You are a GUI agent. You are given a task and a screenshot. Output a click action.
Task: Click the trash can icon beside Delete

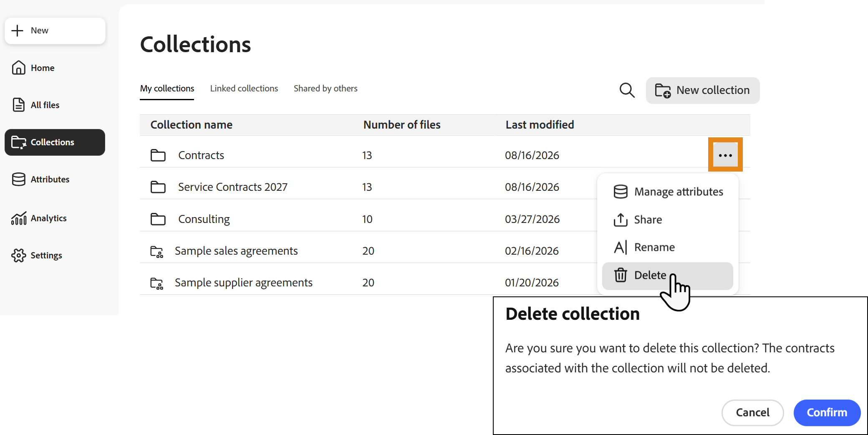[x=621, y=275]
